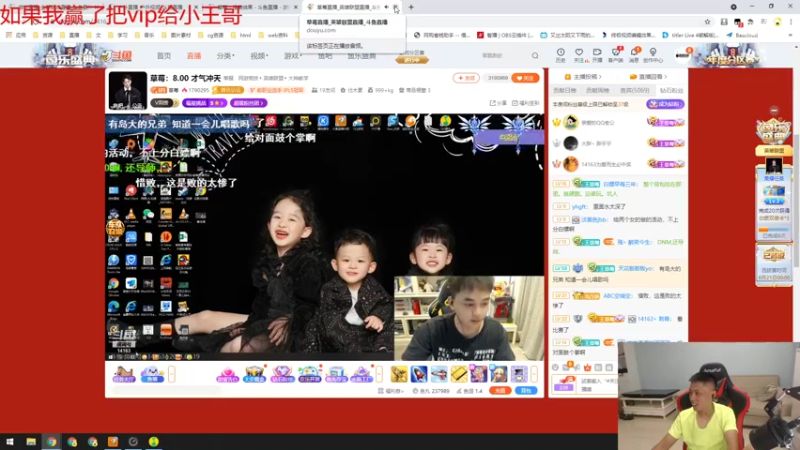The height and width of the screenshot is (450, 800).
Task: Open the 超级粉丝团 purple badge
Action: tap(248, 103)
